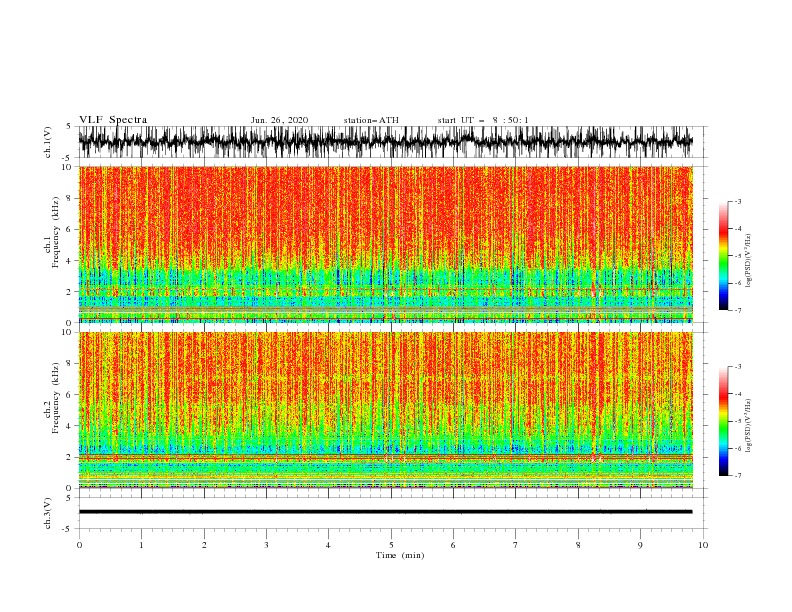Click the ch.1 frequency tick "8"

[69, 198]
